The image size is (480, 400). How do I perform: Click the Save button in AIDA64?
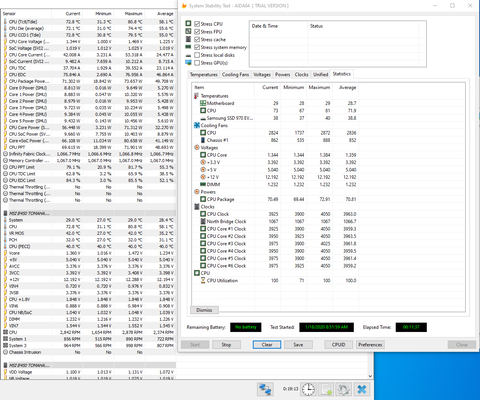pyautogui.click(x=298, y=345)
